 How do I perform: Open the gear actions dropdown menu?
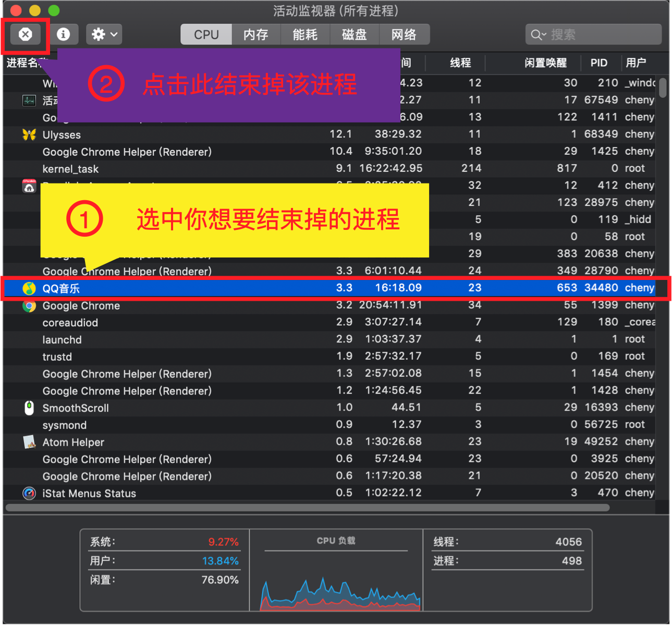[104, 34]
